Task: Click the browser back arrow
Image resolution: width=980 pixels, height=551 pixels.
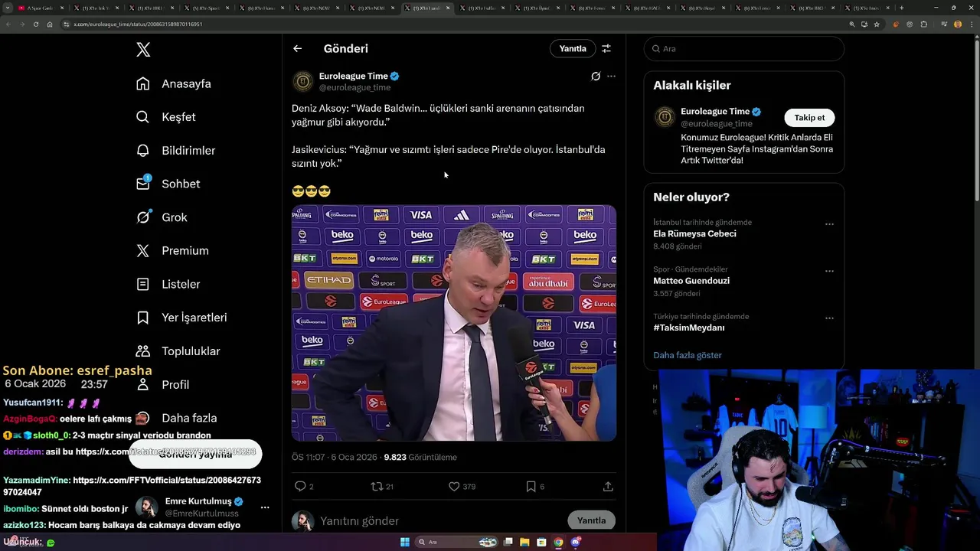Action: coord(8,24)
